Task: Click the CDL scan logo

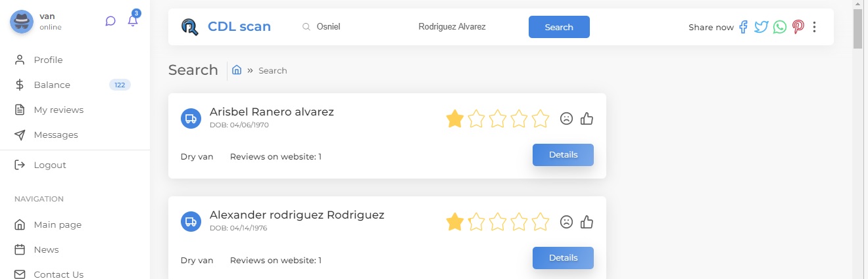Action: [226, 27]
